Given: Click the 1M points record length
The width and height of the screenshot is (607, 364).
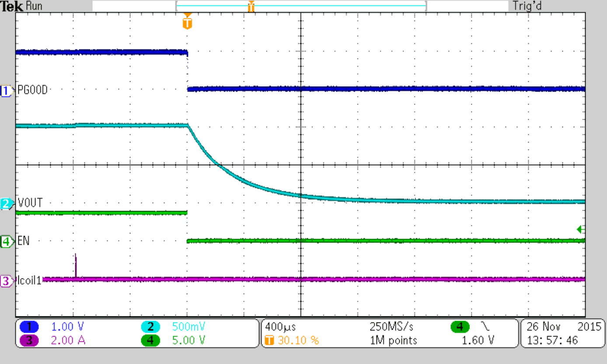Looking at the screenshot, I should point(393,340).
